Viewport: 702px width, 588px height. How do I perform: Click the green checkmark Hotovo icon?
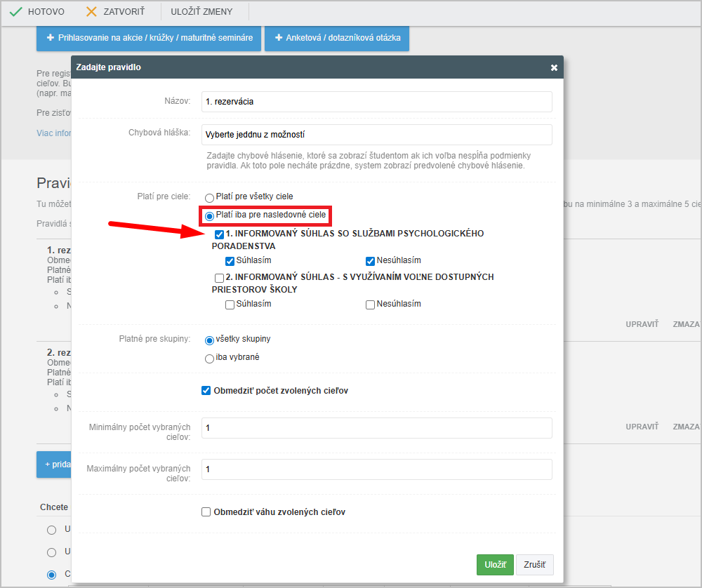point(15,12)
